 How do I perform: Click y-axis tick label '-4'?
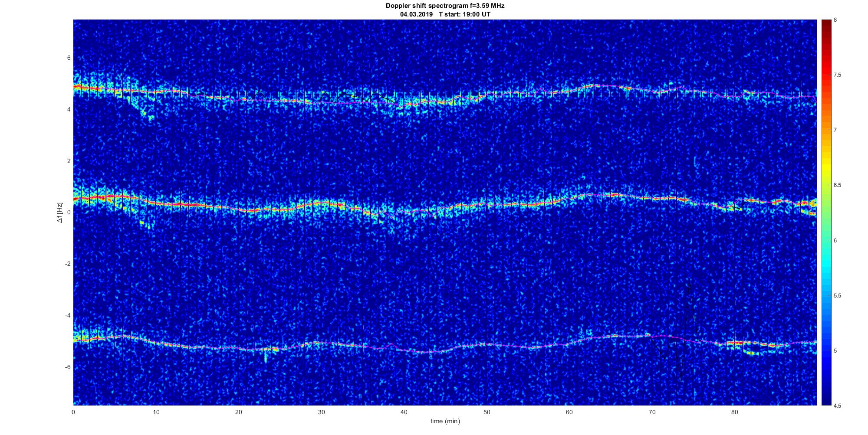68,315
